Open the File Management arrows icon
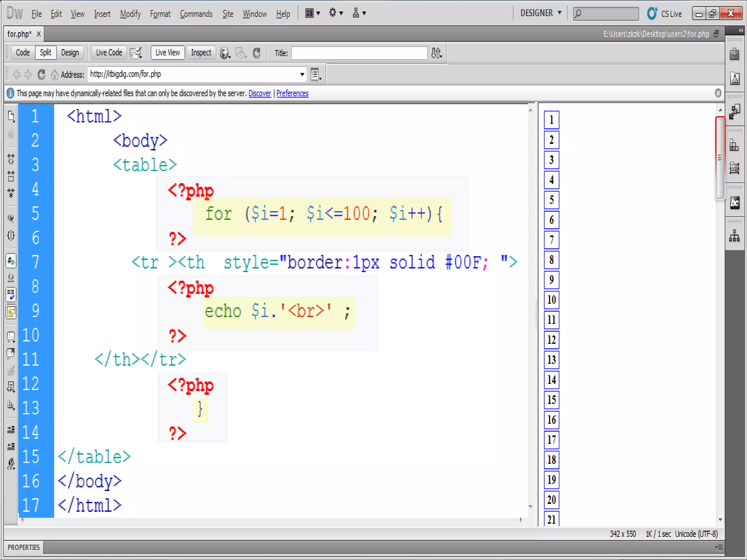 tap(437, 53)
